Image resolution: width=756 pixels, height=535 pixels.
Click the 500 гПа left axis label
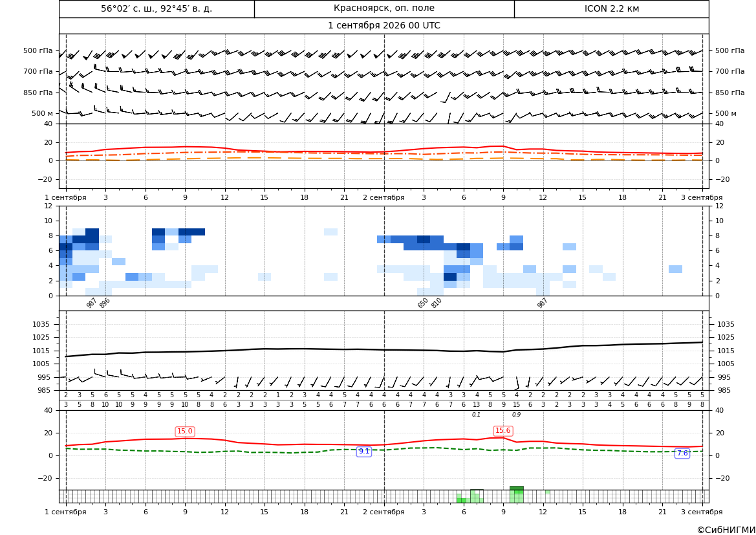(38, 50)
